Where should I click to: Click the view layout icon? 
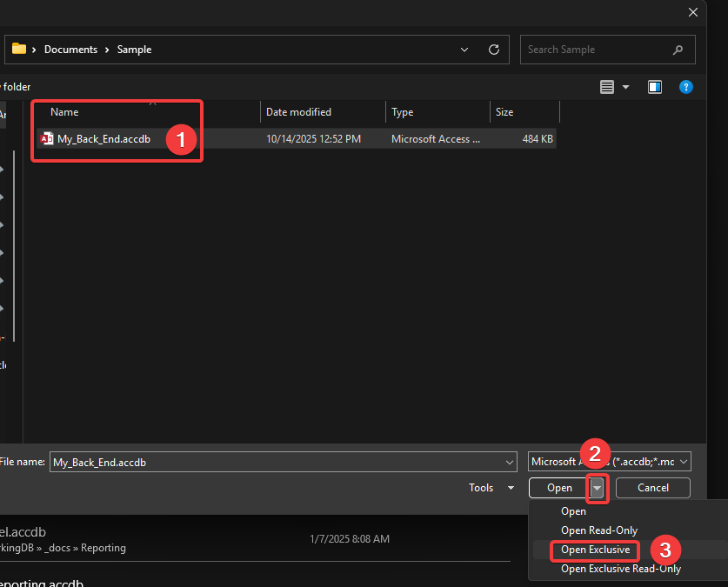(608, 87)
